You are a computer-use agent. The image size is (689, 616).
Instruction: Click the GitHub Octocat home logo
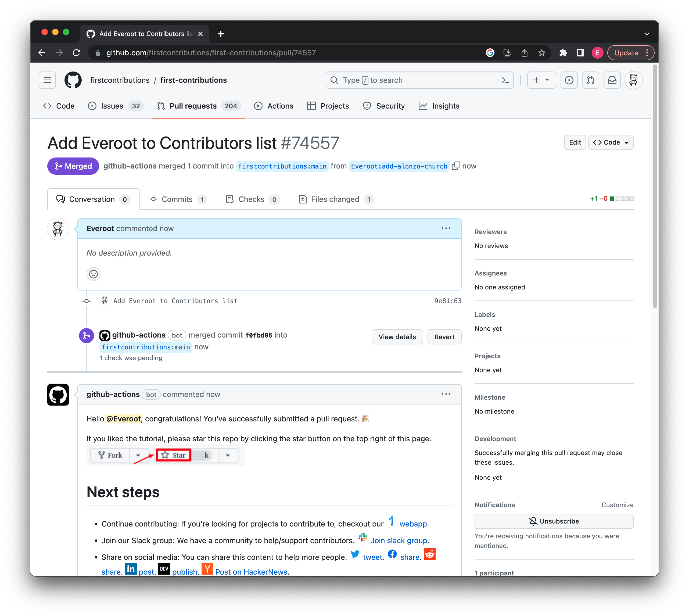click(x=73, y=80)
